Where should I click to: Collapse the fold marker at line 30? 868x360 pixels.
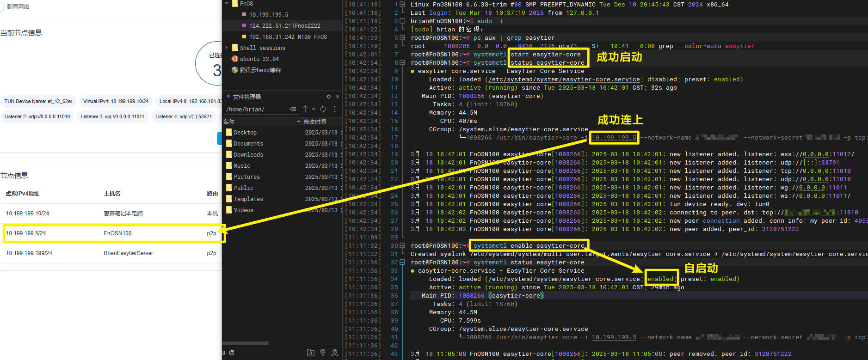click(x=402, y=246)
